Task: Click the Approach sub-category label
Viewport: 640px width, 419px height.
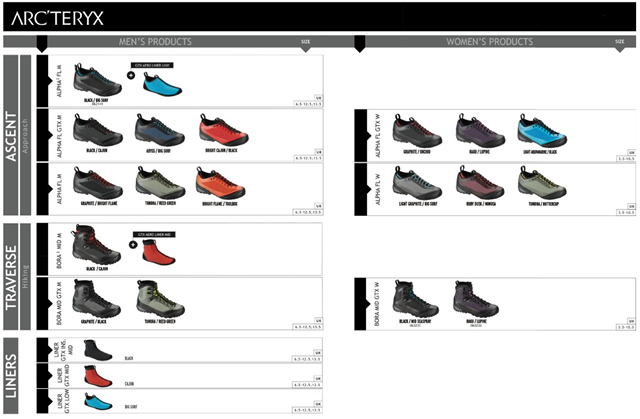Action: pos(25,135)
